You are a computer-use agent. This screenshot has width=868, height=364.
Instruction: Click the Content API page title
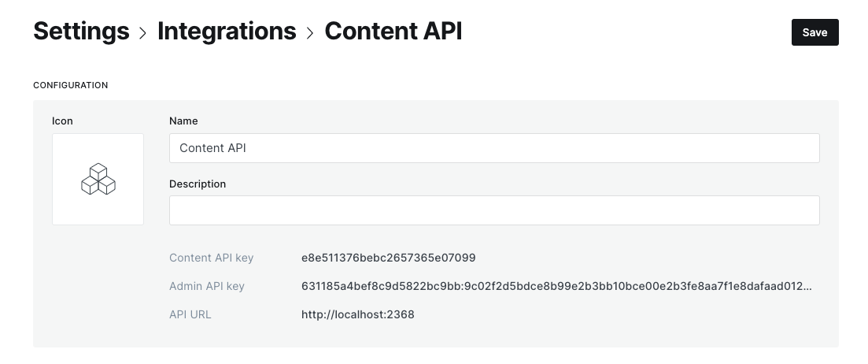point(393,31)
